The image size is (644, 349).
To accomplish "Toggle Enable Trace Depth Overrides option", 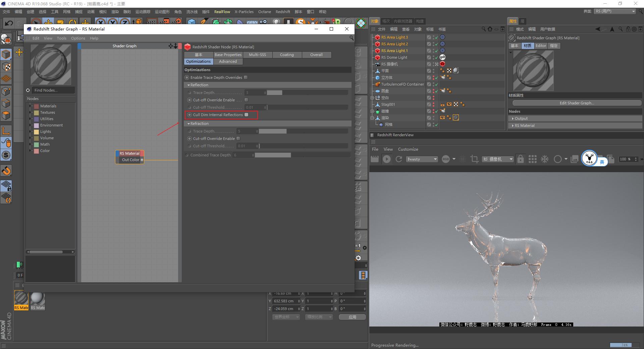I will pos(245,77).
